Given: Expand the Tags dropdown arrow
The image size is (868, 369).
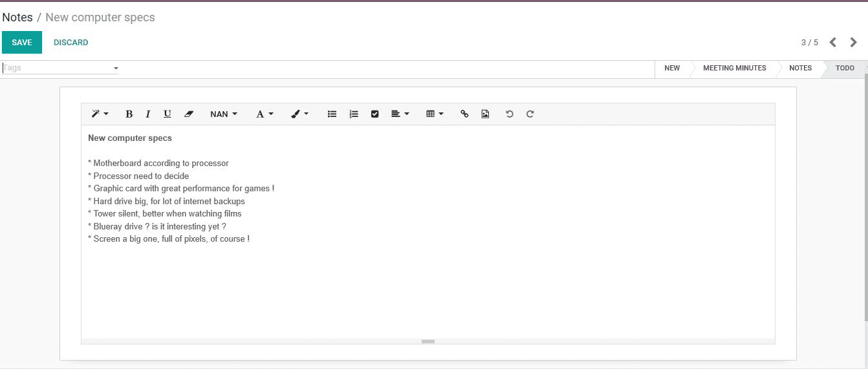Looking at the screenshot, I should 116,68.
